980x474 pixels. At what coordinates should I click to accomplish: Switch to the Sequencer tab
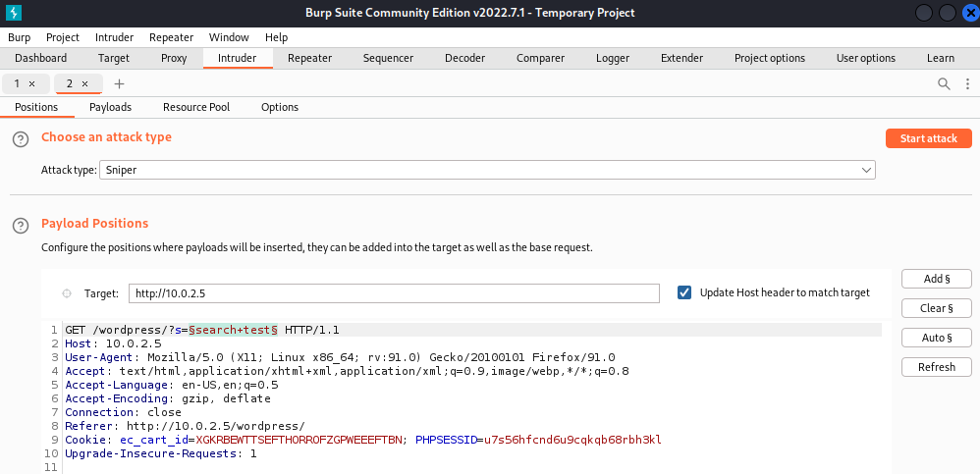coord(388,58)
